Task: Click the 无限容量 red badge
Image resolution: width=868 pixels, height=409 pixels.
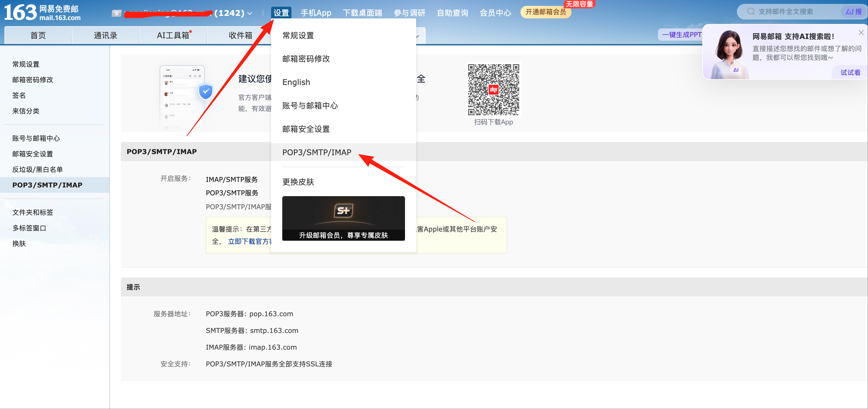Action: 579,4
